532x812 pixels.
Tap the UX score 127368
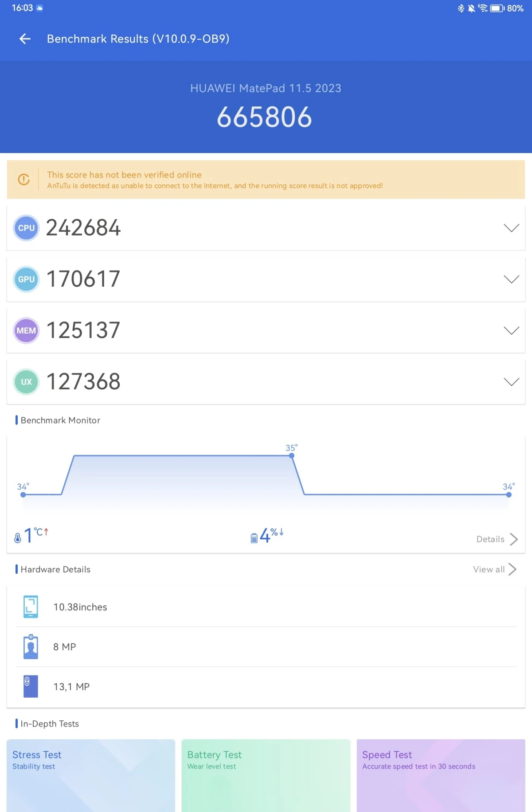tap(83, 382)
